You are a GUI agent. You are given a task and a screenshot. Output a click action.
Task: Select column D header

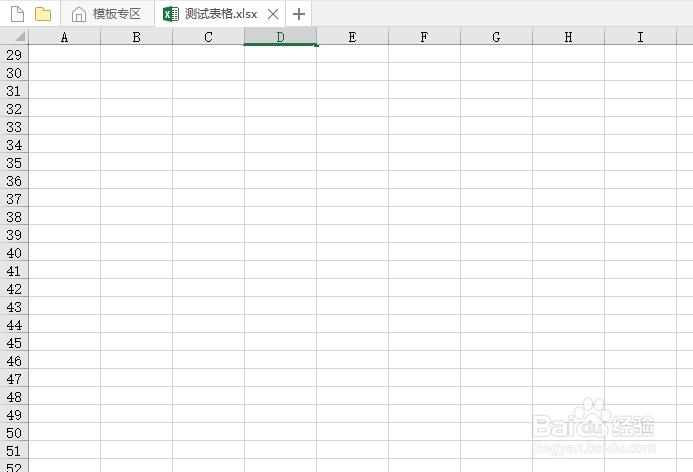click(x=281, y=37)
